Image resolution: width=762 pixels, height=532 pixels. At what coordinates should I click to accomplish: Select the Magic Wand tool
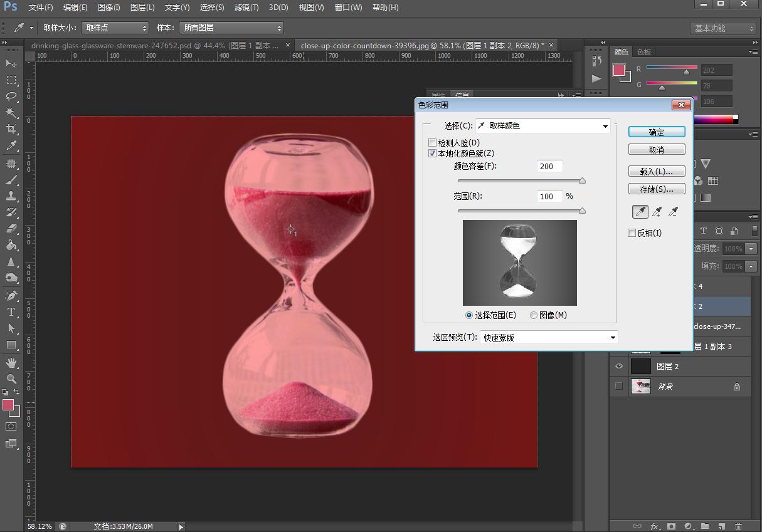(11, 113)
